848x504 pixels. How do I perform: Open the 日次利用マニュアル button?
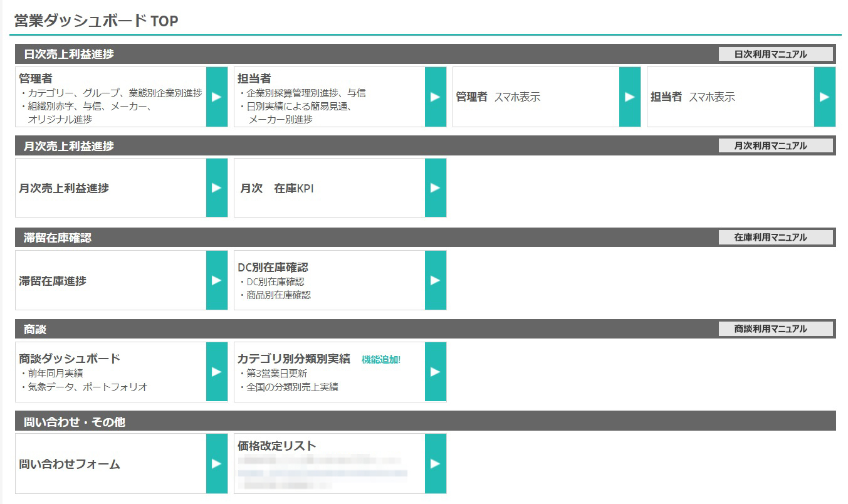pyautogui.click(x=775, y=55)
